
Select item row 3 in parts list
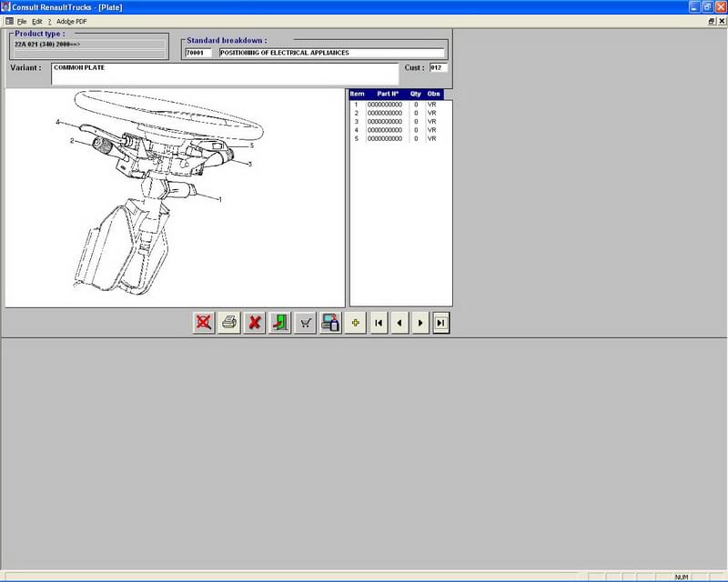[x=397, y=122]
